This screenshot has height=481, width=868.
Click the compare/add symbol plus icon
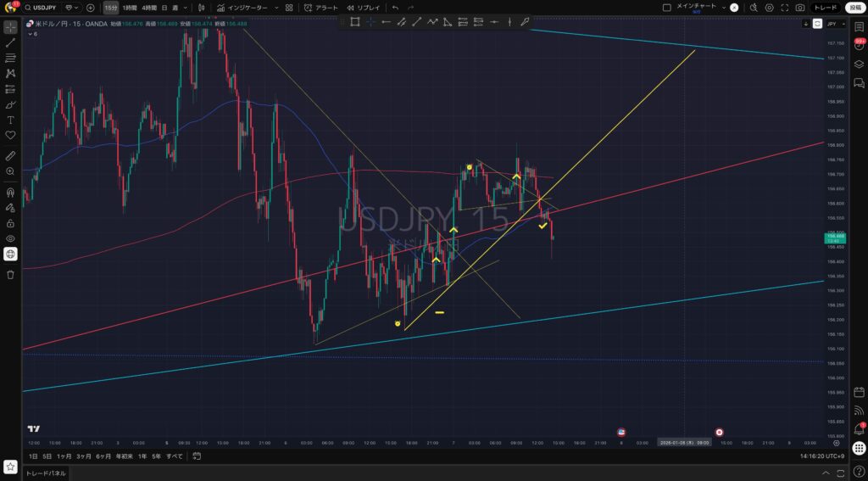[90, 8]
